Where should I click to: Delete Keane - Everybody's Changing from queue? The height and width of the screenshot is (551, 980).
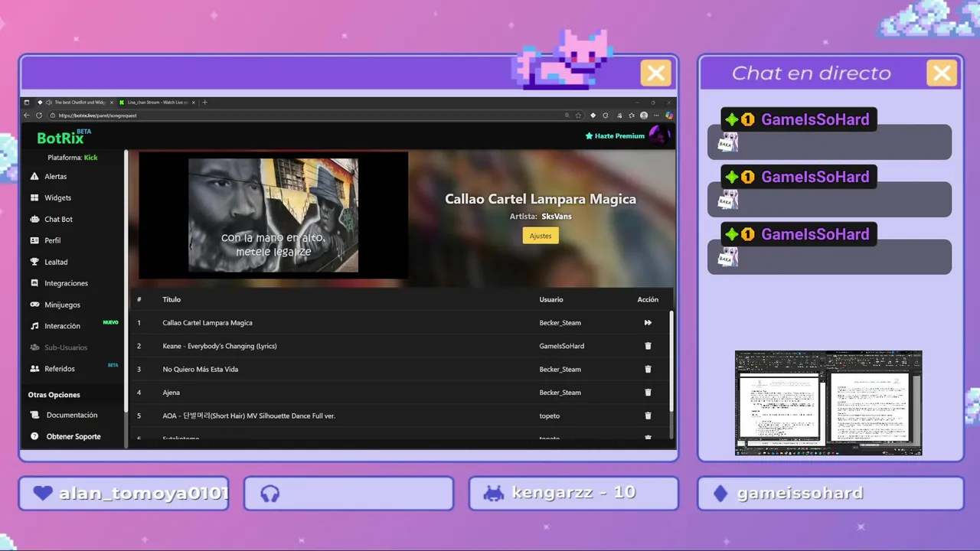tap(648, 346)
